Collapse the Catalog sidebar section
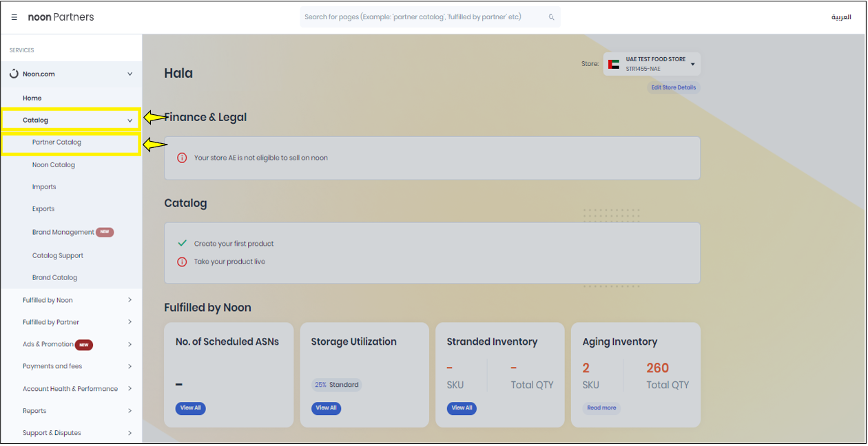This screenshot has height=446, width=868. pos(130,120)
